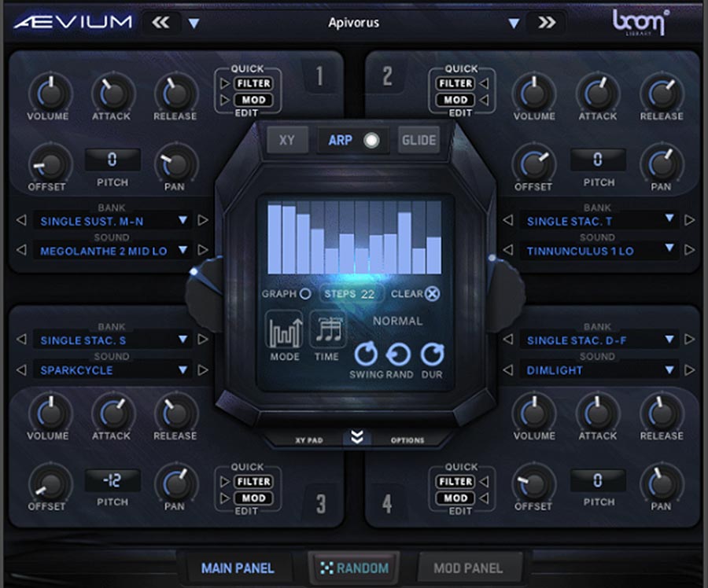Next bank arrow right of SINGLE SUST. M-N
The width and height of the screenshot is (708, 588).
click(203, 220)
